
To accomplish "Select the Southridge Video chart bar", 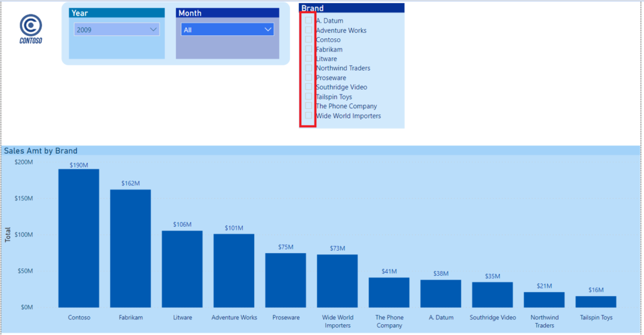I will (x=493, y=295).
